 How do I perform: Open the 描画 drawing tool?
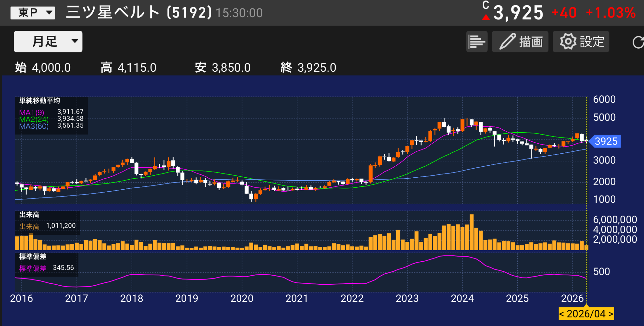click(520, 42)
